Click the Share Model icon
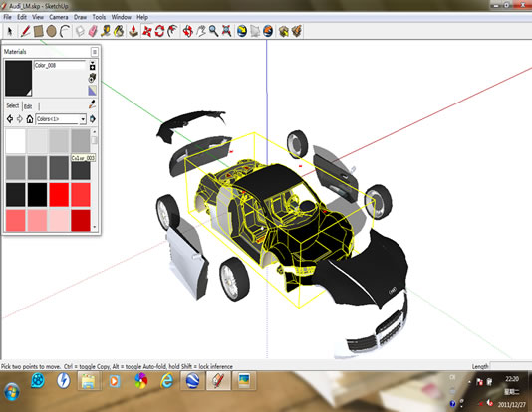Viewport: 532px width, 412px height. click(x=297, y=31)
